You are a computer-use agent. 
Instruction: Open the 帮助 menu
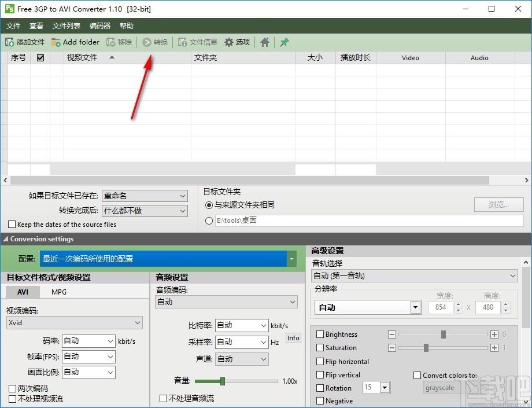coord(127,26)
